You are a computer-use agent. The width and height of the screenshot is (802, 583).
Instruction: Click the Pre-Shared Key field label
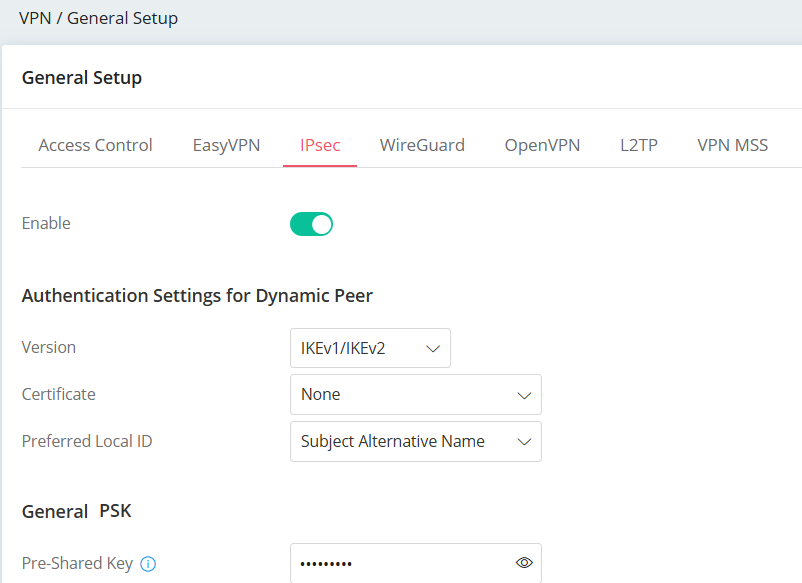coord(77,564)
